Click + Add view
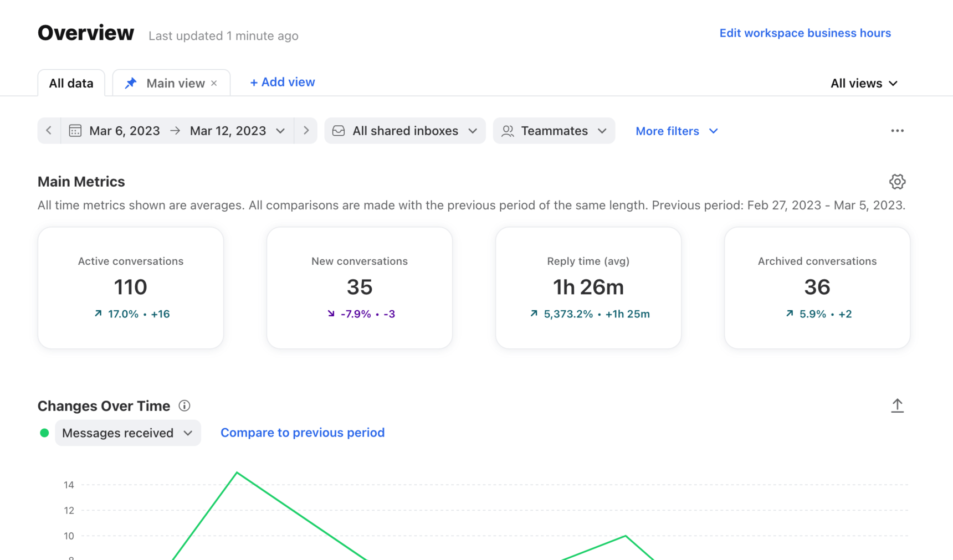This screenshot has height=560, width=953. (283, 82)
